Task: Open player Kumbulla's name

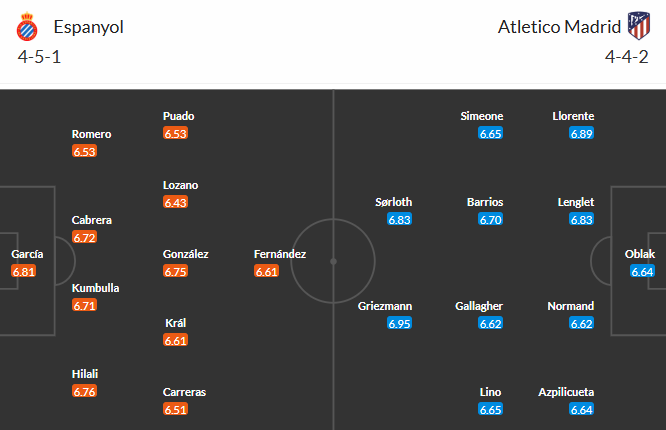Action: (96, 288)
